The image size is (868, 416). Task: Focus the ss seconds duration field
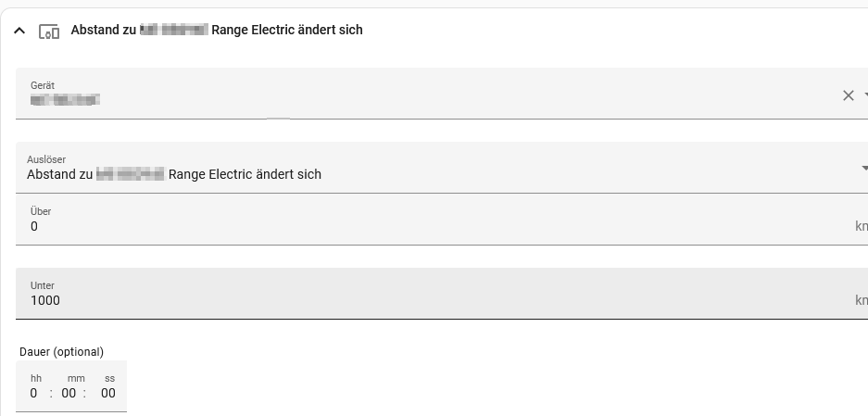[108, 393]
